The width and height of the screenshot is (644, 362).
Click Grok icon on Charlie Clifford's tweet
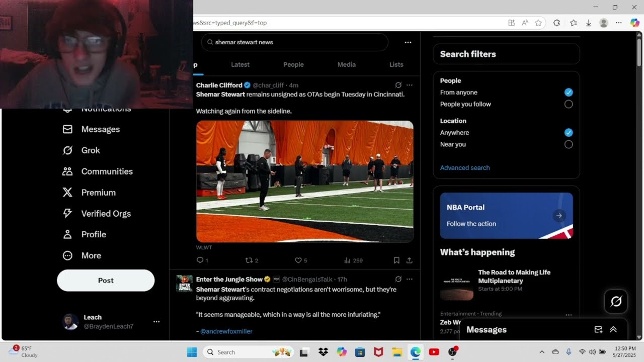coord(398,85)
